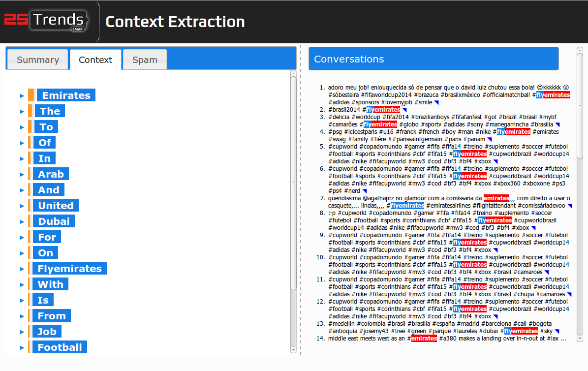Open the Spam tab
588x371 pixels.
[x=145, y=60]
